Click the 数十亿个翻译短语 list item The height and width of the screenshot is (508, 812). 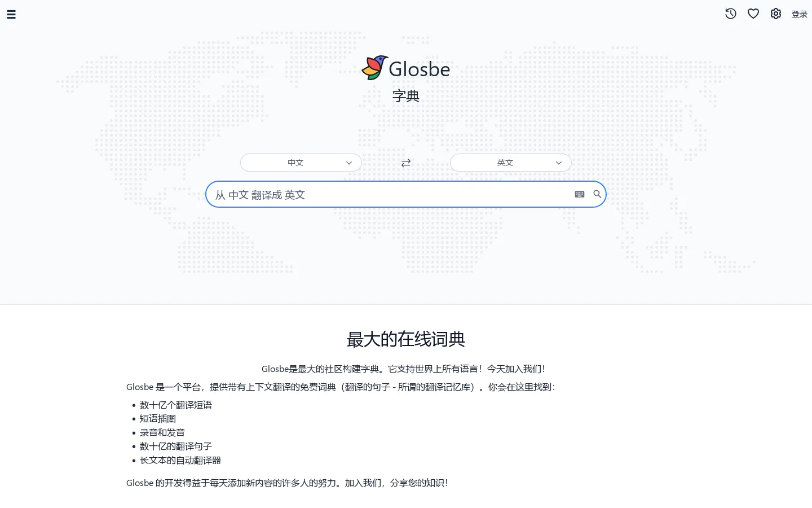pos(176,405)
